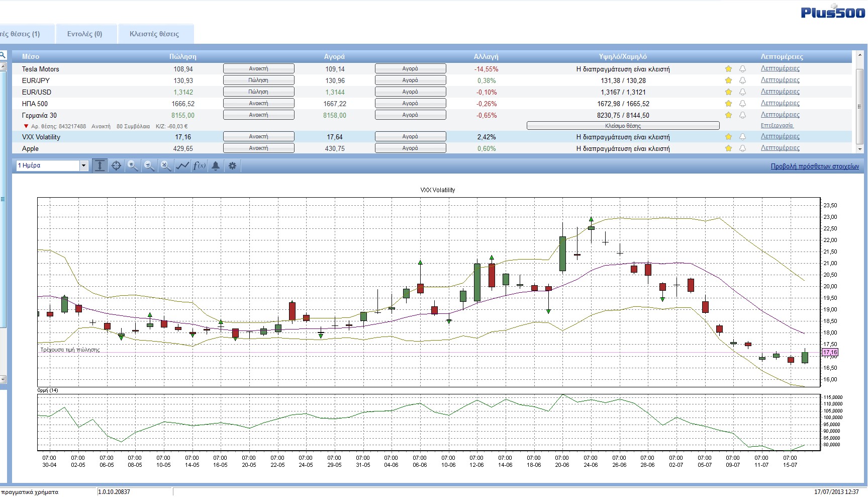Click Αγορά button for ΗΠΑ 500
The image size is (868, 497).
tap(411, 104)
